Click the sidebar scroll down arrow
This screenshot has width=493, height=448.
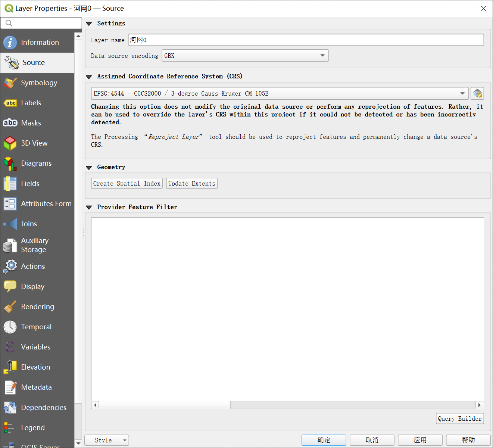[78, 444]
